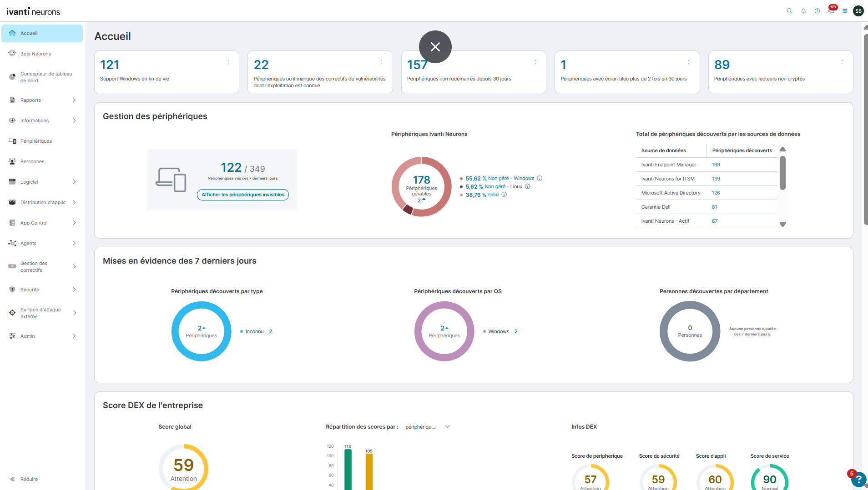Expand the Admin submenu chevron

click(74, 336)
